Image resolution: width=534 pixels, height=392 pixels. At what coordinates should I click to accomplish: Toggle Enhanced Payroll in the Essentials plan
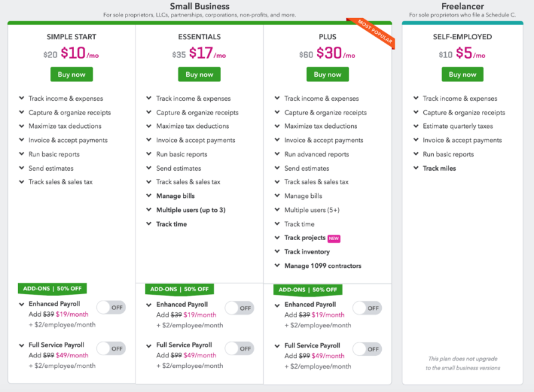239,307
